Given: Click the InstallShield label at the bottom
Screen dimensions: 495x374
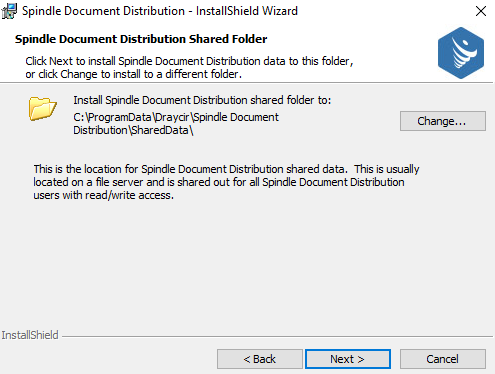Looking at the screenshot, I should [30, 335].
